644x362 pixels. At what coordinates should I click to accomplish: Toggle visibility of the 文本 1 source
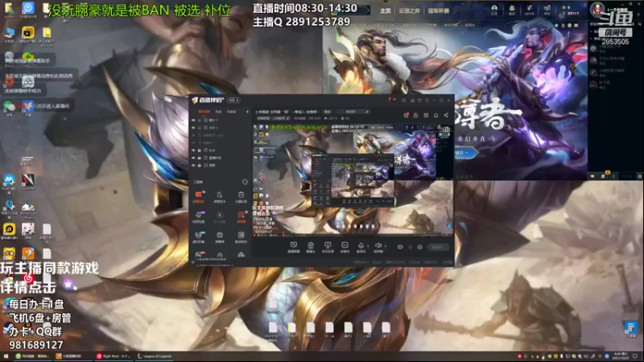coord(193,128)
